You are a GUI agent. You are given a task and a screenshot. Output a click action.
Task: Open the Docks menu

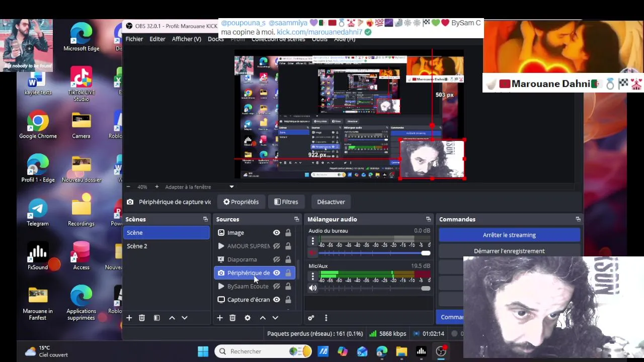[216, 39]
